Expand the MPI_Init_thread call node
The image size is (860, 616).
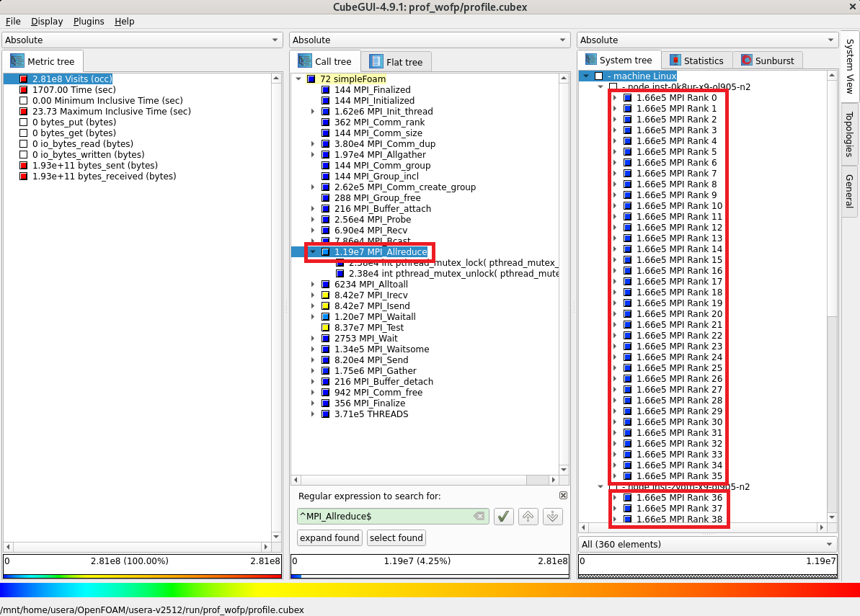pos(313,112)
